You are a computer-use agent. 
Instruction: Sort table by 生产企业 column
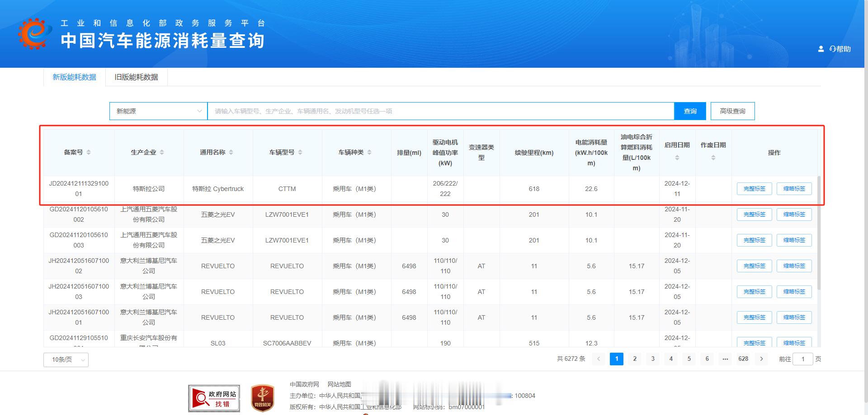(162, 153)
